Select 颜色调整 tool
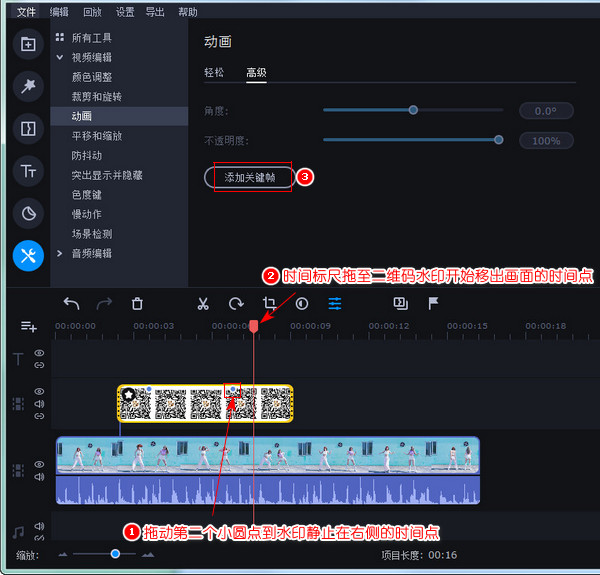600x575 pixels. 92,77
